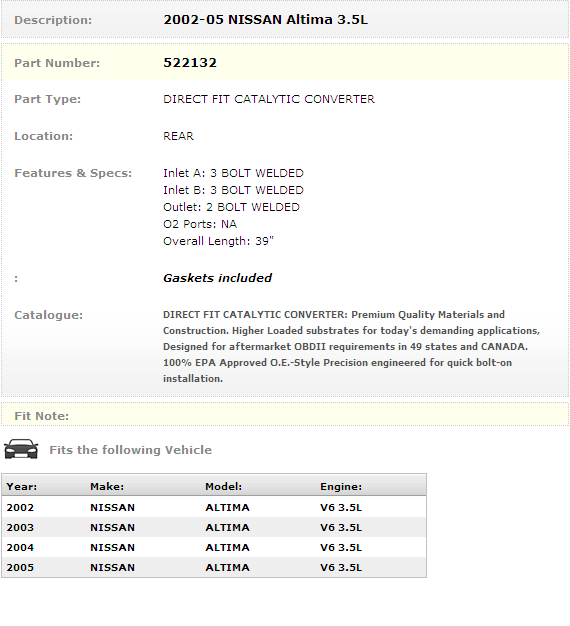Click the Year column header
Viewport: 570px width, 626px height.
coord(22,486)
